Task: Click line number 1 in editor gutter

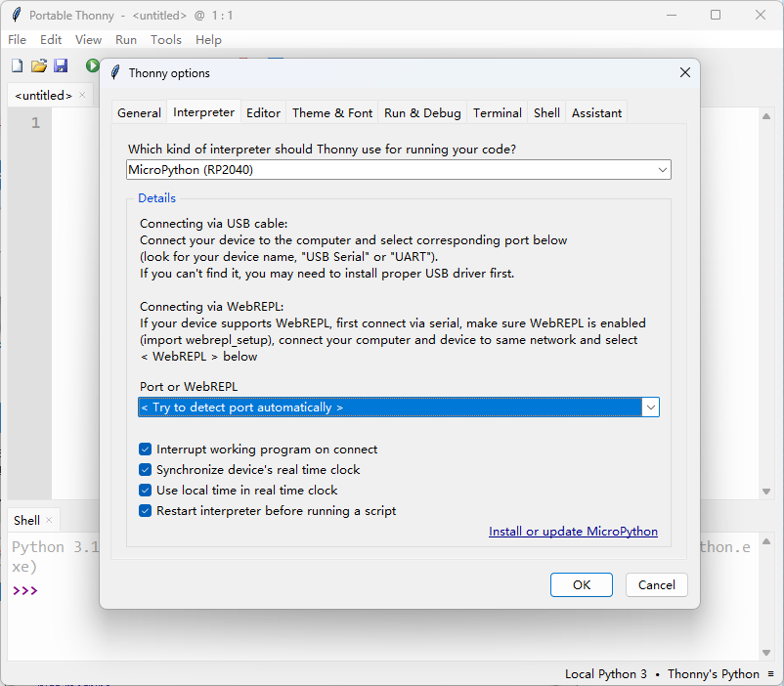Action: 35,122
